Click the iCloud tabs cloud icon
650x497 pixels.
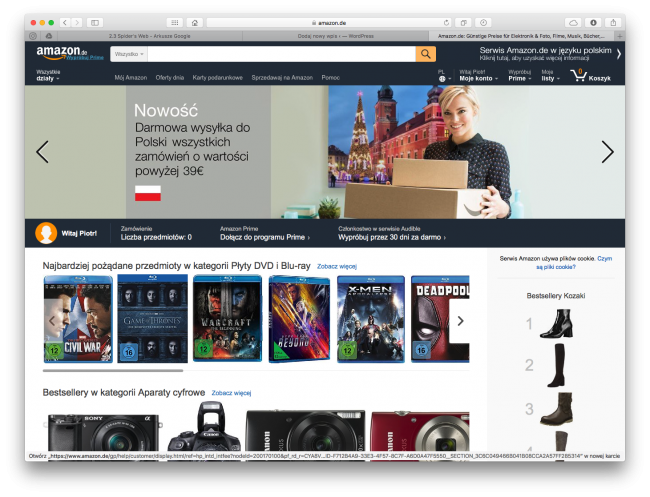pos(573,22)
